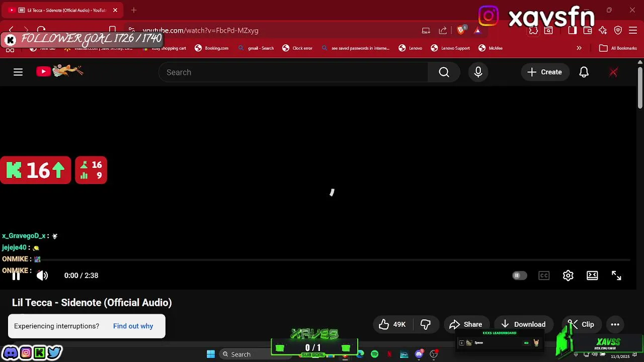The image size is (644, 362).
Task: Click the YouTube search field
Action: point(293,72)
